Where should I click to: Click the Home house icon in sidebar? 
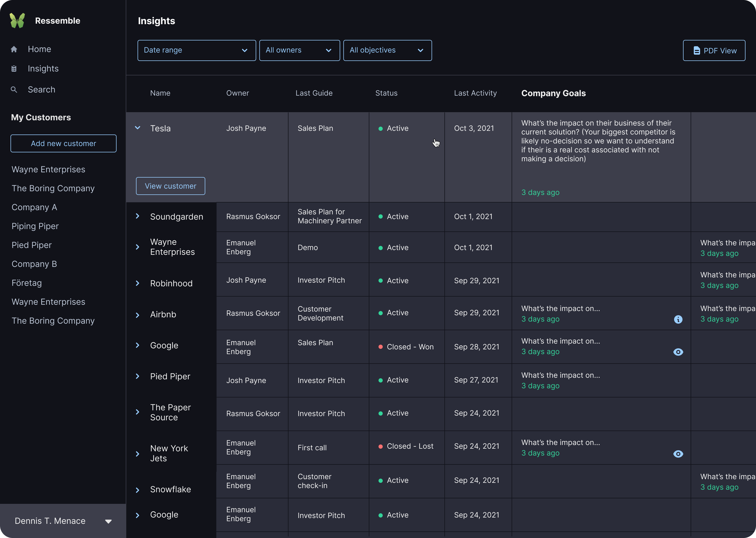tap(14, 49)
